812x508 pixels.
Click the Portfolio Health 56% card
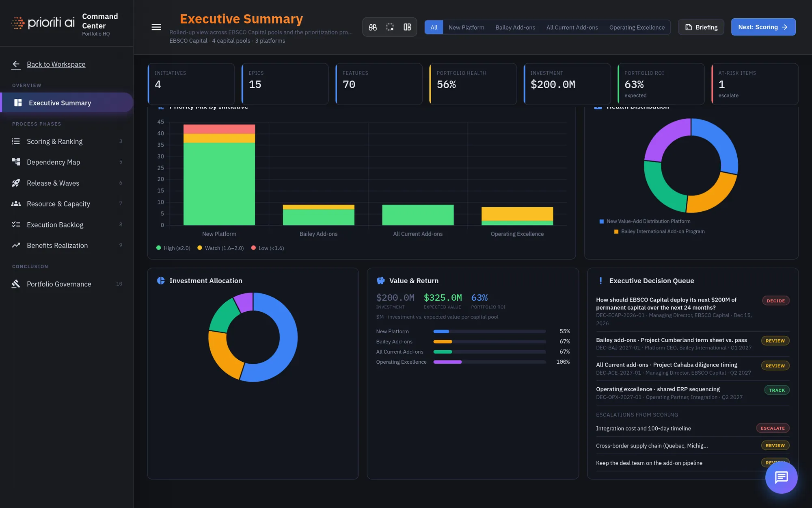(x=473, y=84)
